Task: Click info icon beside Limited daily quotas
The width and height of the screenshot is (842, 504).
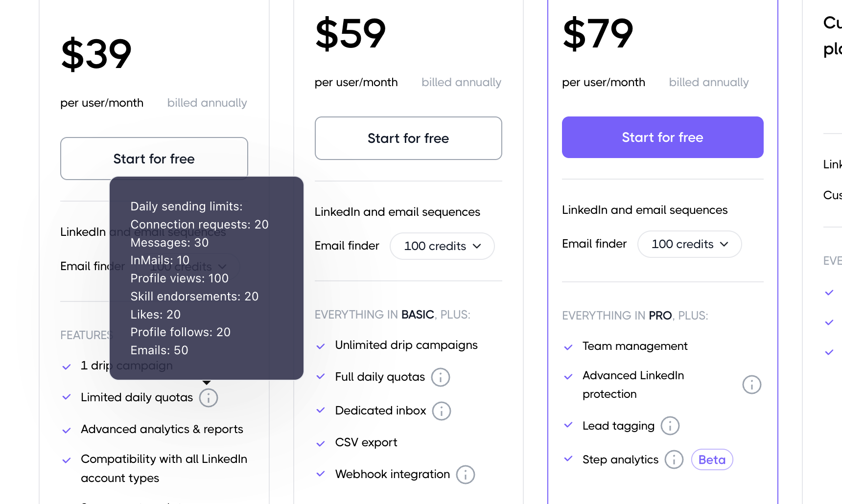Action: click(209, 398)
